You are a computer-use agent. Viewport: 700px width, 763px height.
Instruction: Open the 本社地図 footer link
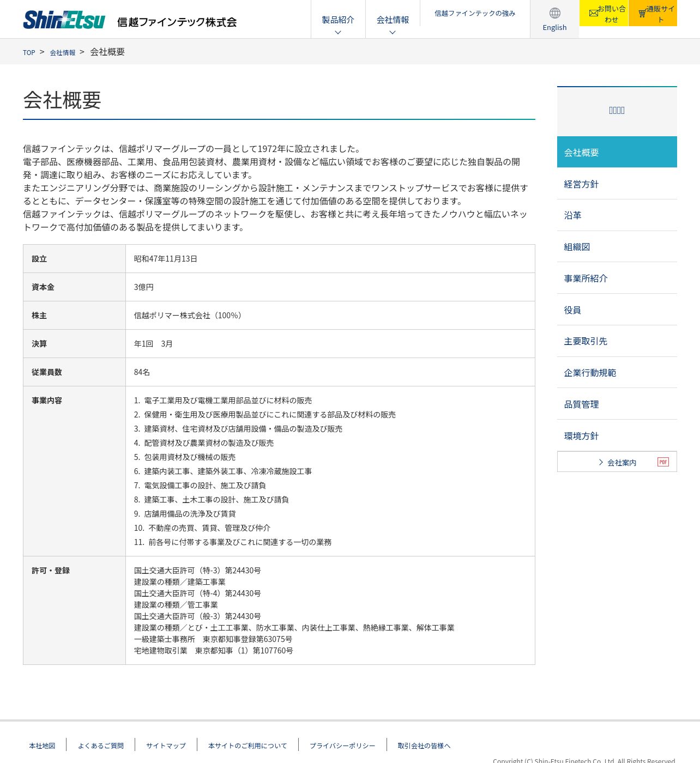(x=43, y=746)
